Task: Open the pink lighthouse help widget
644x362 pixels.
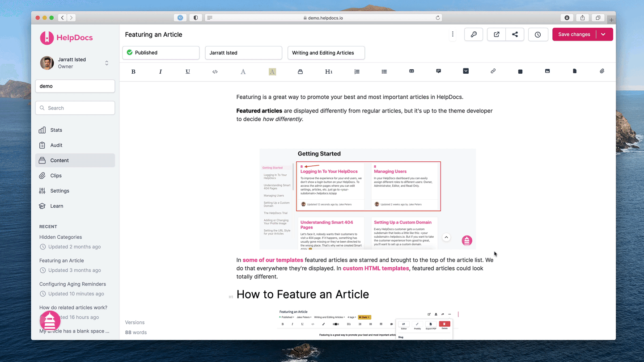Action: [50, 321]
